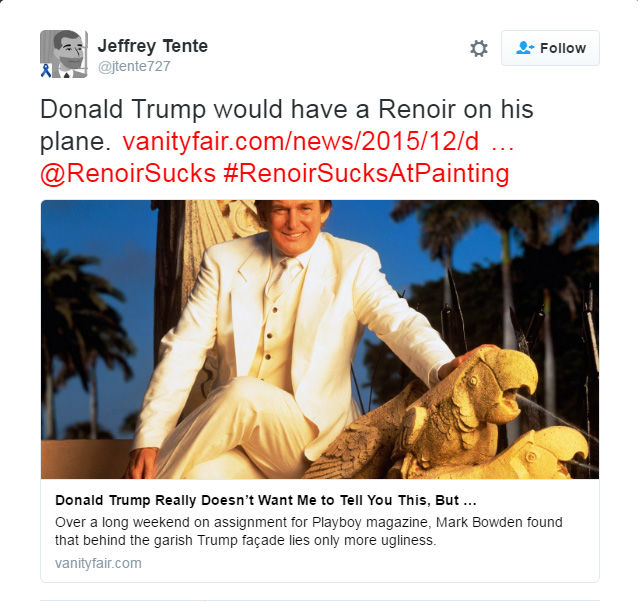Screen dimensions: 638x602
Task: Visit vanityfair.com domain label on card
Action: point(98,563)
